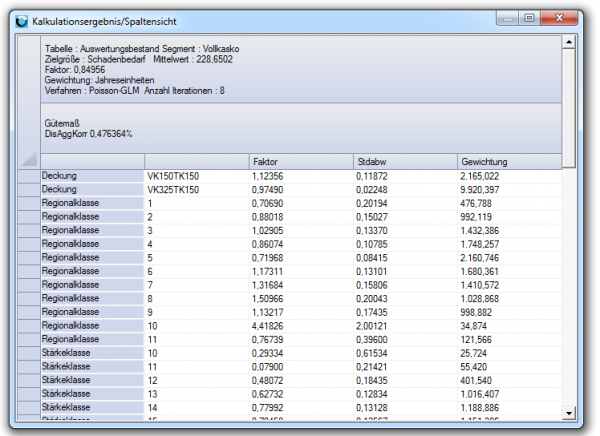Click Faktor value 1,13217
Image resolution: width=600 pixels, height=436 pixels.
(267, 312)
